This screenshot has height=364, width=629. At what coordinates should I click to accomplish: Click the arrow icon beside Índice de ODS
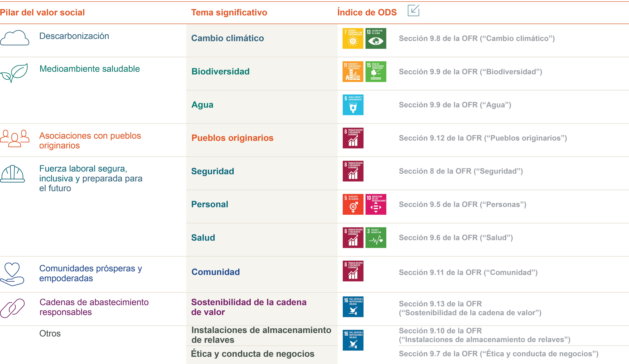[413, 11]
